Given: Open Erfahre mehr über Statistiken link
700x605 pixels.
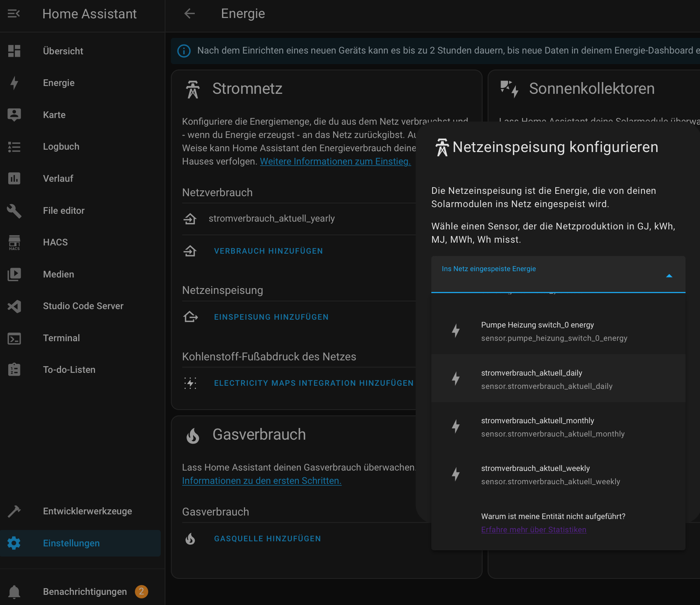Looking at the screenshot, I should click(533, 530).
